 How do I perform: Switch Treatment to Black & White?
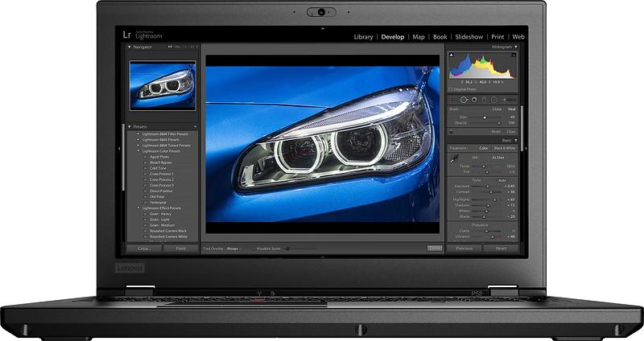point(504,148)
